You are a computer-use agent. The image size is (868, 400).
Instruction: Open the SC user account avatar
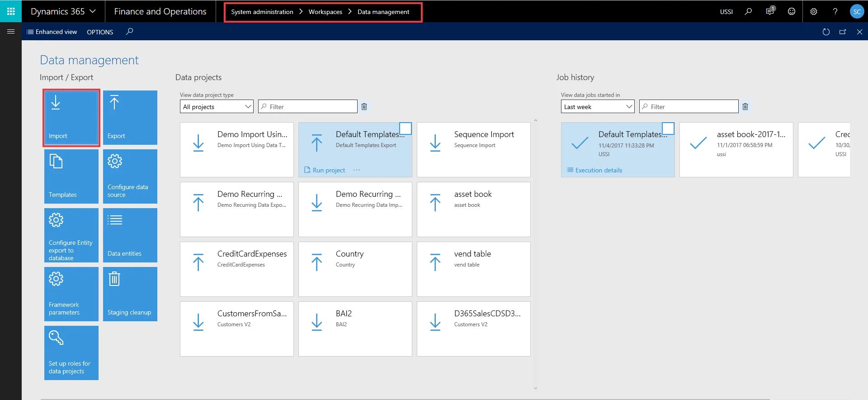click(857, 11)
